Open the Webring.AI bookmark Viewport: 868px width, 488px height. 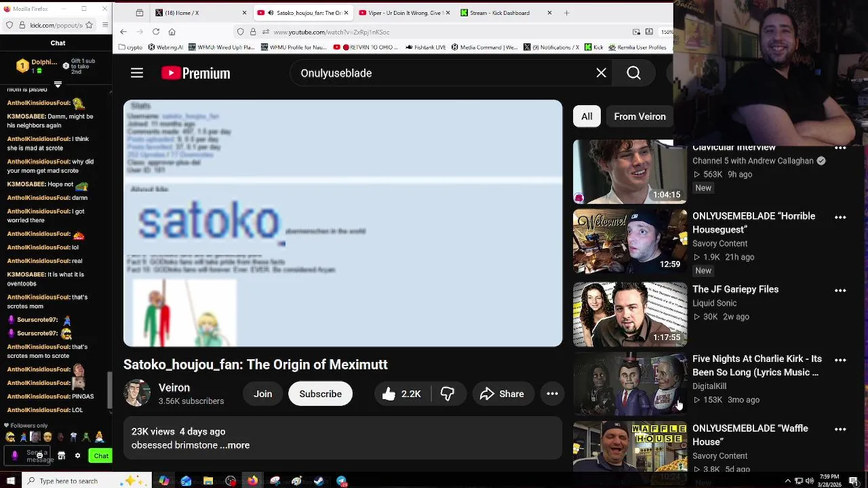tap(165, 47)
